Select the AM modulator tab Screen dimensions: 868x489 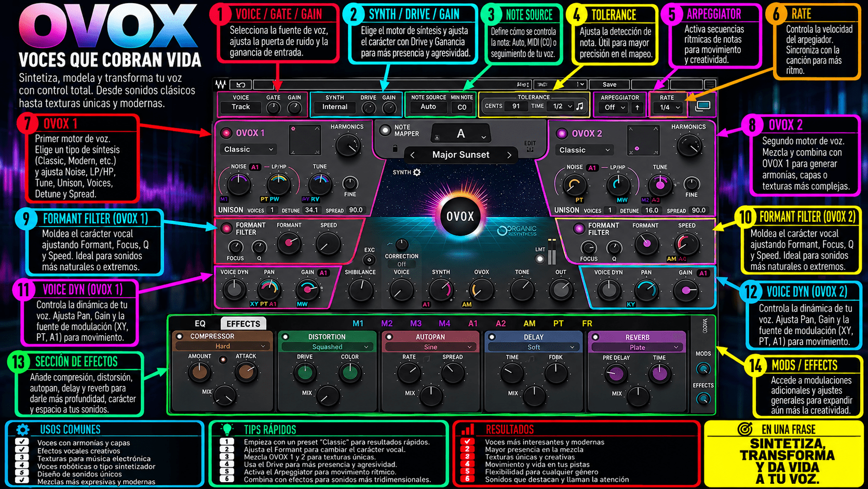(529, 323)
